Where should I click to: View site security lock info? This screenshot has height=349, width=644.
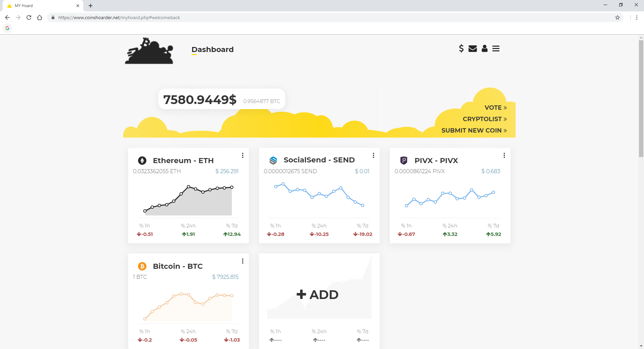(x=53, y=17)
